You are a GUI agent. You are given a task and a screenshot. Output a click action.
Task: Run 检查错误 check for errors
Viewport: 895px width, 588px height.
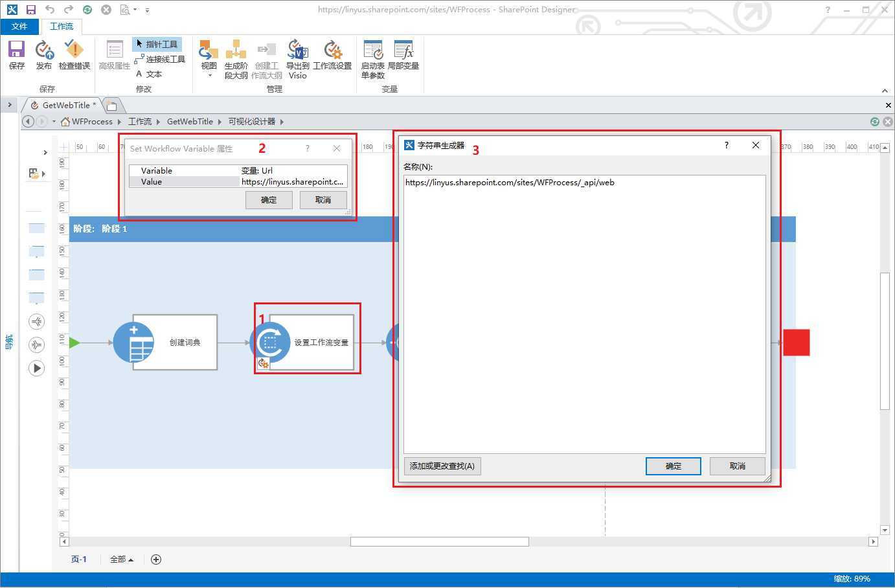click(74, 55)
